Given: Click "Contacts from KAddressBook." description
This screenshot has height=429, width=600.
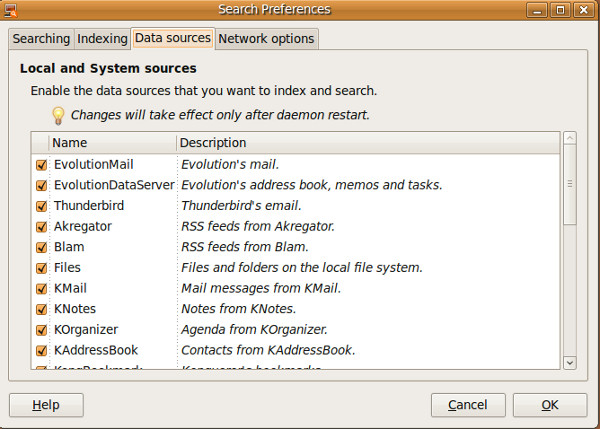Looking at the screenshot, I should click(x=268, y=351).
